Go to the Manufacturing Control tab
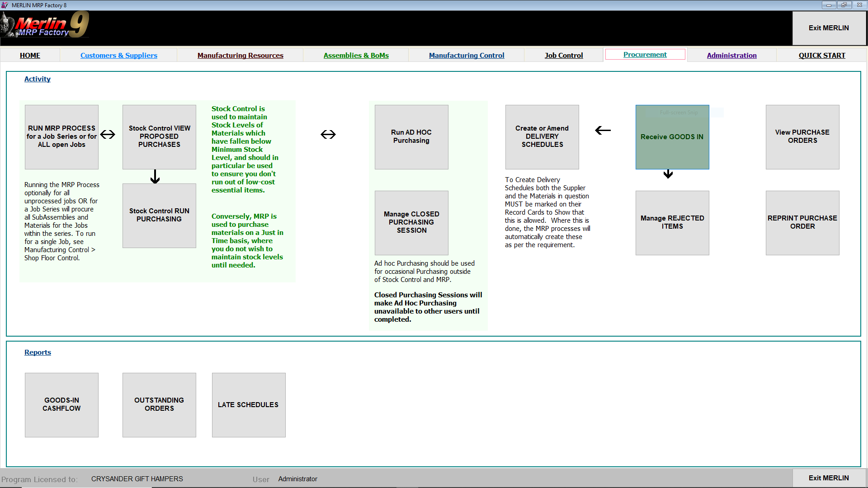 [x=467, y=55]
